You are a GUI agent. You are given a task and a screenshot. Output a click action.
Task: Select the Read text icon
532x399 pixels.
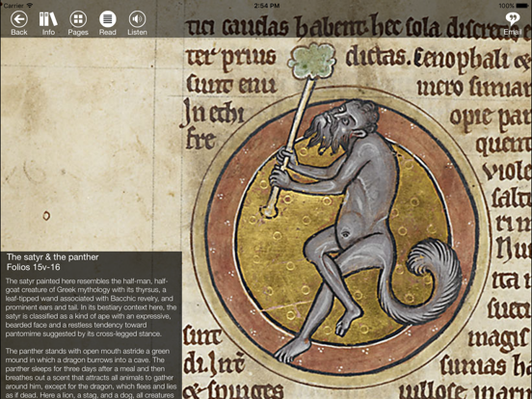[108, 19]
